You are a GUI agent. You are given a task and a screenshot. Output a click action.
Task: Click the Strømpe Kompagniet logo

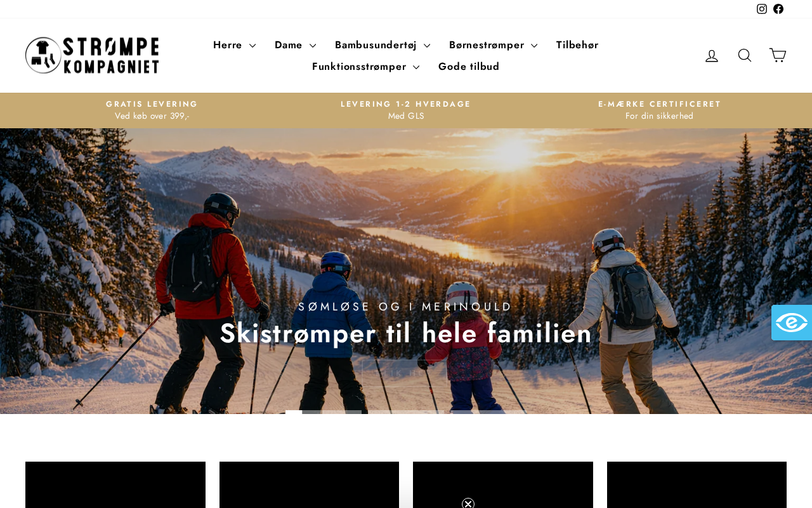pyautogui.click(x=92, y=55)
